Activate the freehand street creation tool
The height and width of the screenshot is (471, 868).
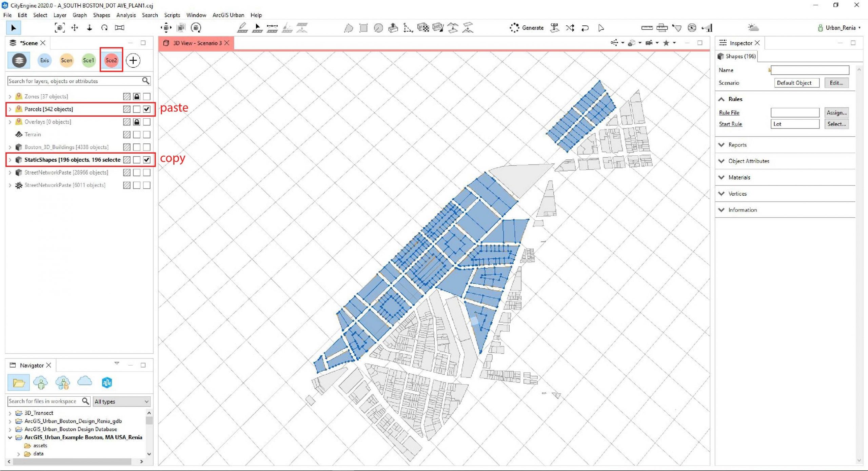(243, 28)
